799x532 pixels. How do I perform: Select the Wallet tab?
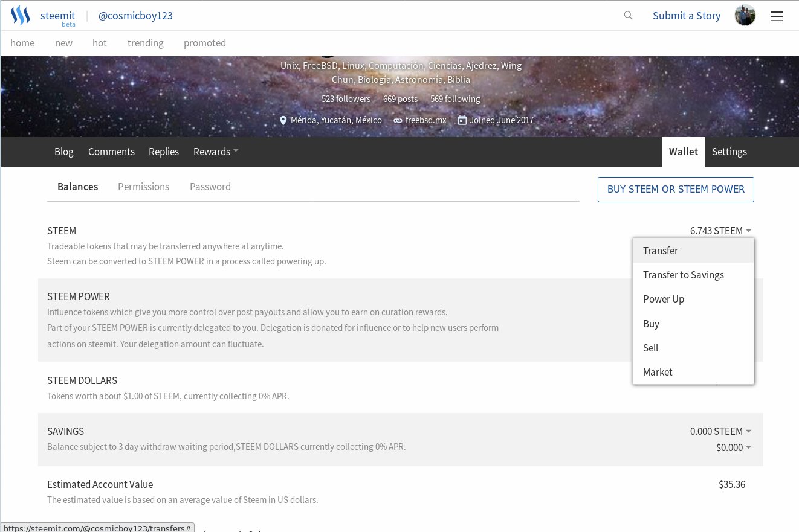point(684,152)
